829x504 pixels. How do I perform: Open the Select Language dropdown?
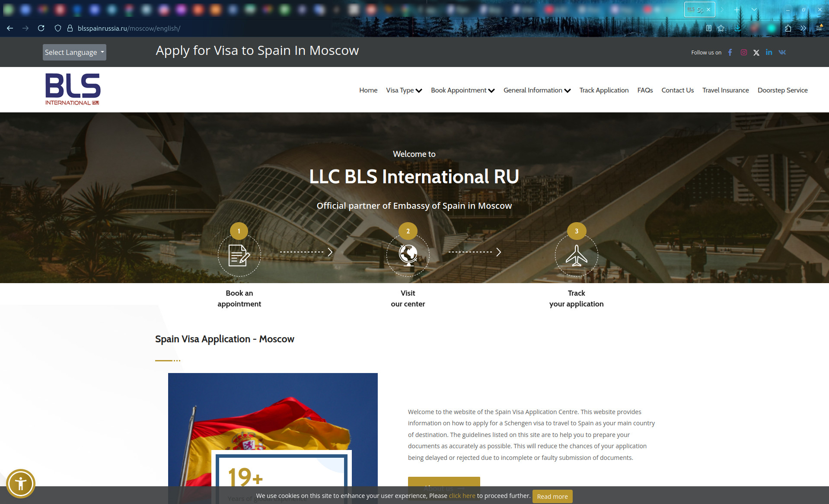74,52
